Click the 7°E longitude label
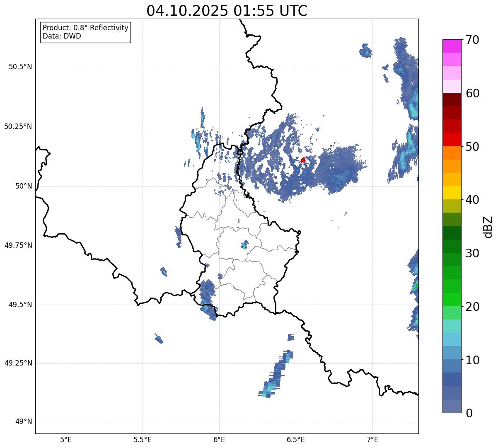The height and width of the screenshot is (448, 498). point(372,440)
